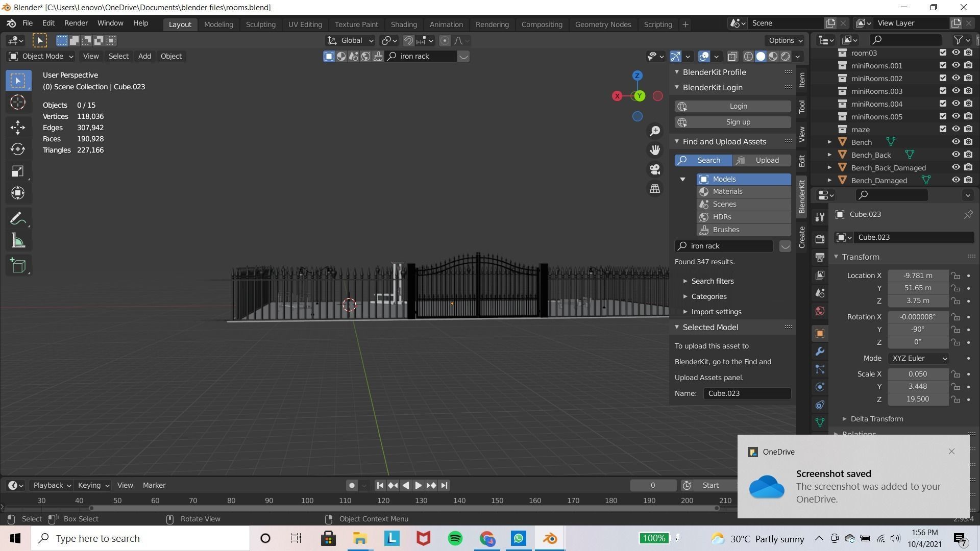Toggle camera view icon in viewport

655,169
